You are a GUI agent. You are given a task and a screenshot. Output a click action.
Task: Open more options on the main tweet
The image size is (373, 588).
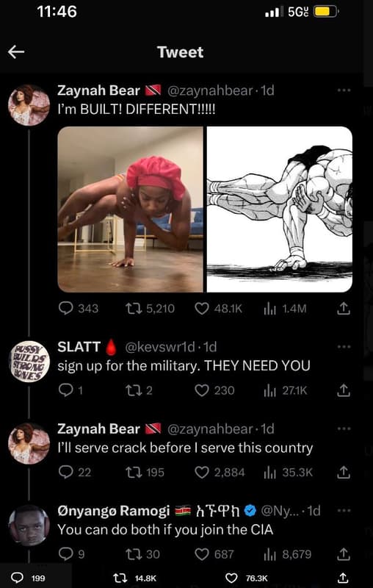click(x=344, y=90)
